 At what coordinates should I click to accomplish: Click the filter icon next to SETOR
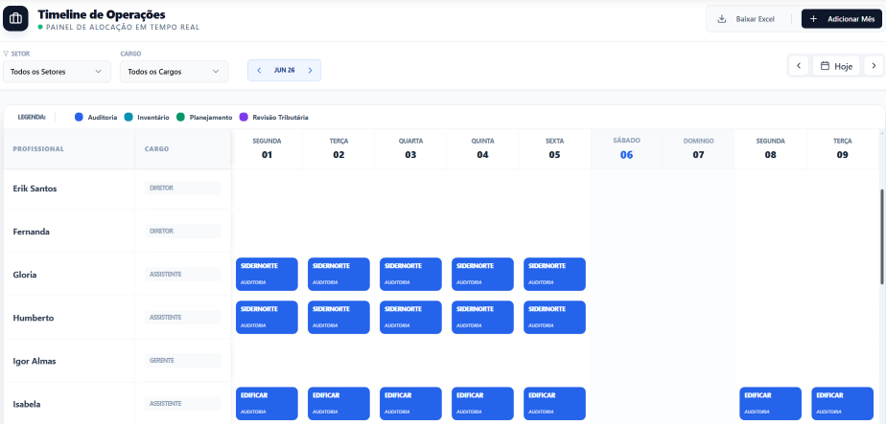point(6,54)
